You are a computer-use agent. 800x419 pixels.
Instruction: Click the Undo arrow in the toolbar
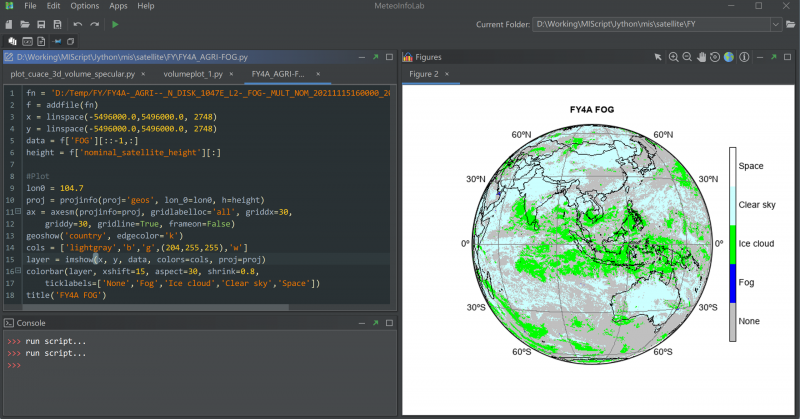click(78, 23)
